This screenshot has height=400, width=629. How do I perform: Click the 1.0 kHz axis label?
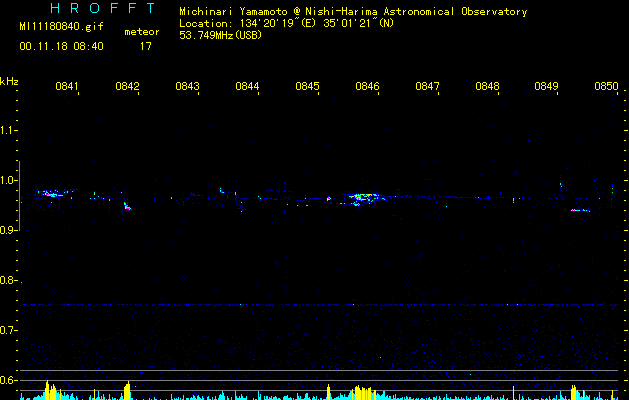point(8,181)
